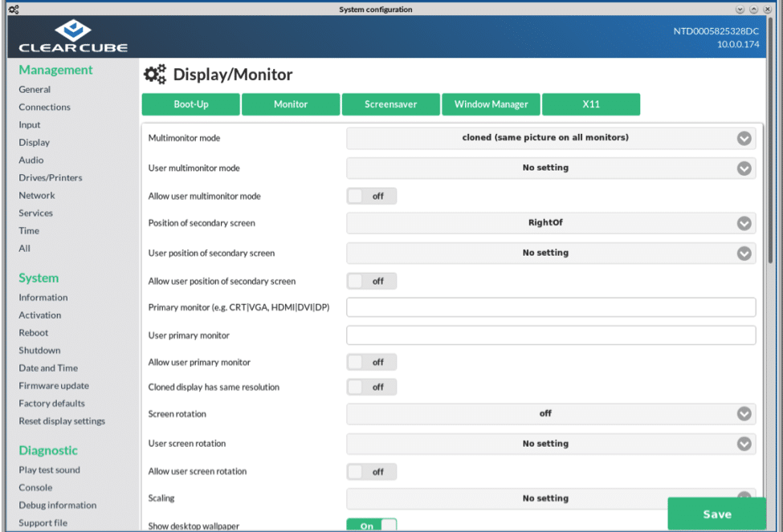This screenshot has width=783, height=532.
Task: Open the User multimonitor mode dropdown
Action: [x=551, y=169]
